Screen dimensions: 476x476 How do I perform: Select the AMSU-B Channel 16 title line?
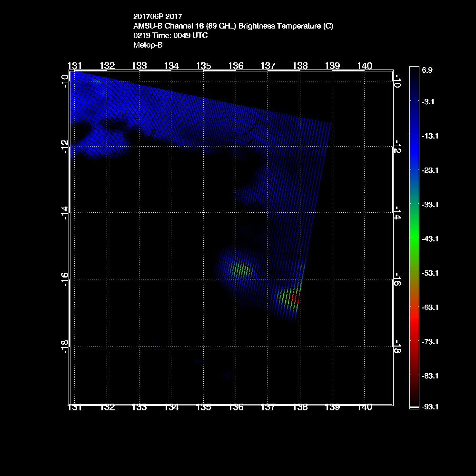pos(233,26)
